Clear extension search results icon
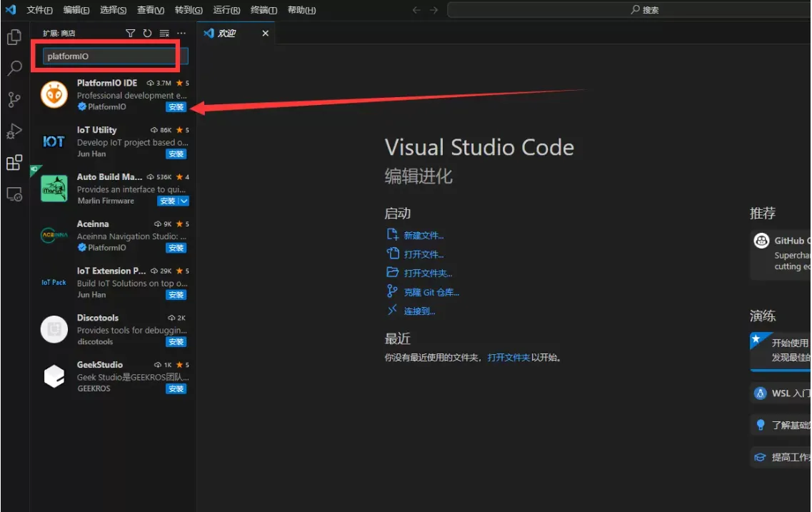Screen dimensions: 812x512 click(x=164, y=33)
